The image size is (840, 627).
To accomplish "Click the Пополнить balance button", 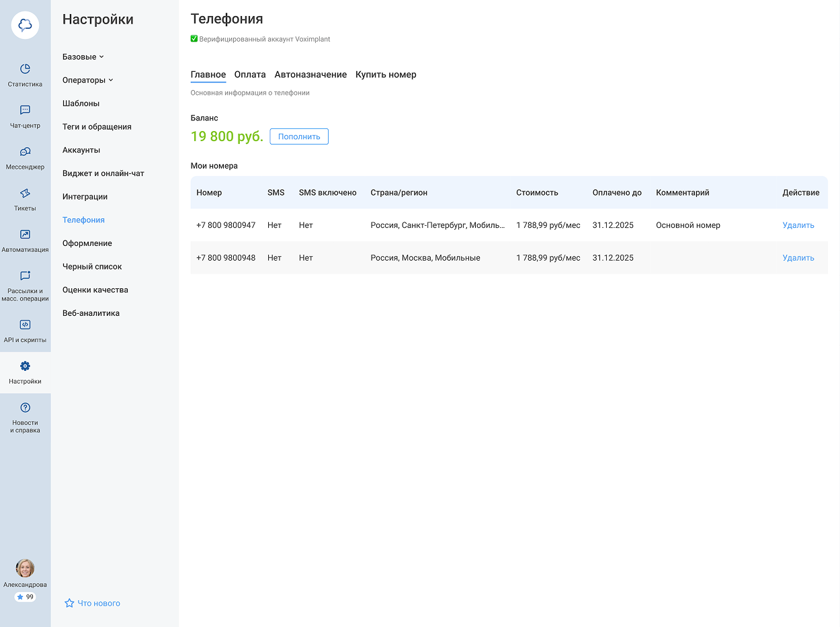I will coord(299,136).
